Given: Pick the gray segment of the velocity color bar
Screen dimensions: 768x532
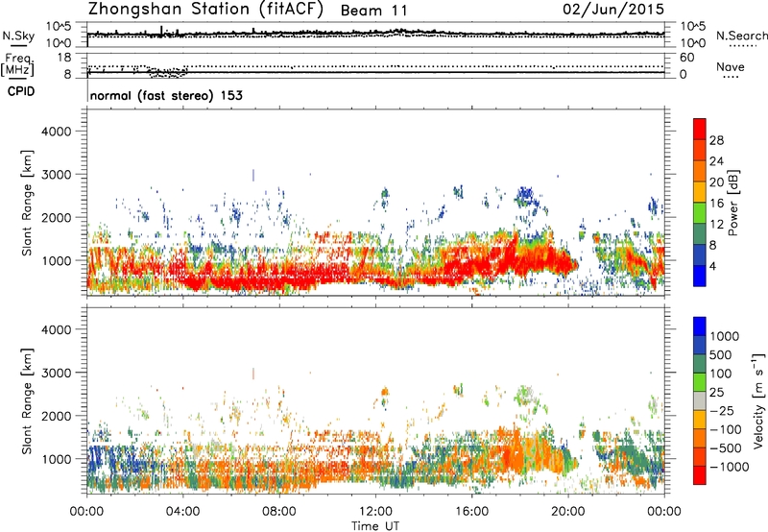Looking at the screenshot, I should 700,400.
